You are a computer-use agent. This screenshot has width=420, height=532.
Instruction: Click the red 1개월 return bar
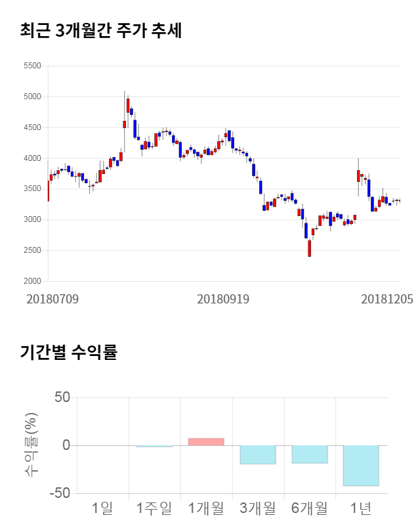[206, 442]
